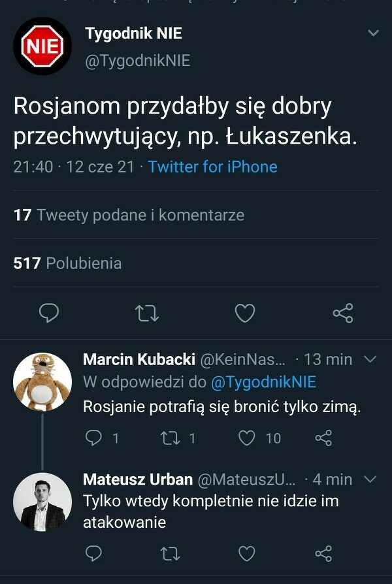392x584 pixels.
Task: Open the Twitter for iPhone link
Action: (x=212, y=167)
